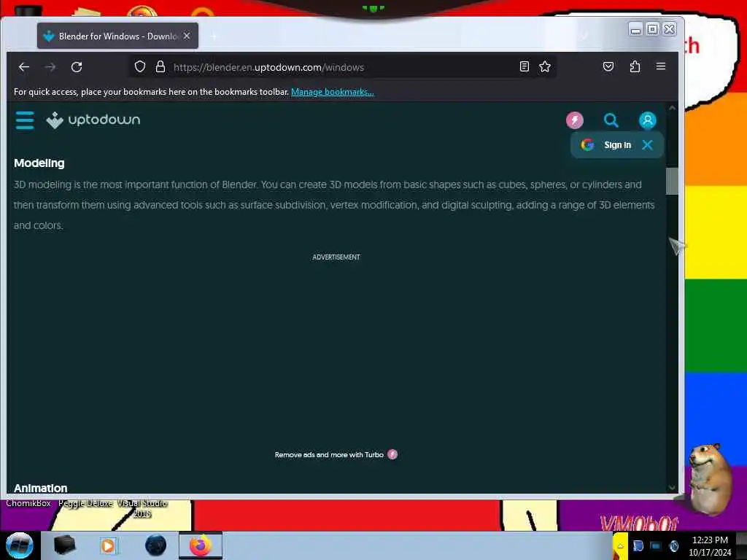Open Firefox from the taskbar

[201, 545]
